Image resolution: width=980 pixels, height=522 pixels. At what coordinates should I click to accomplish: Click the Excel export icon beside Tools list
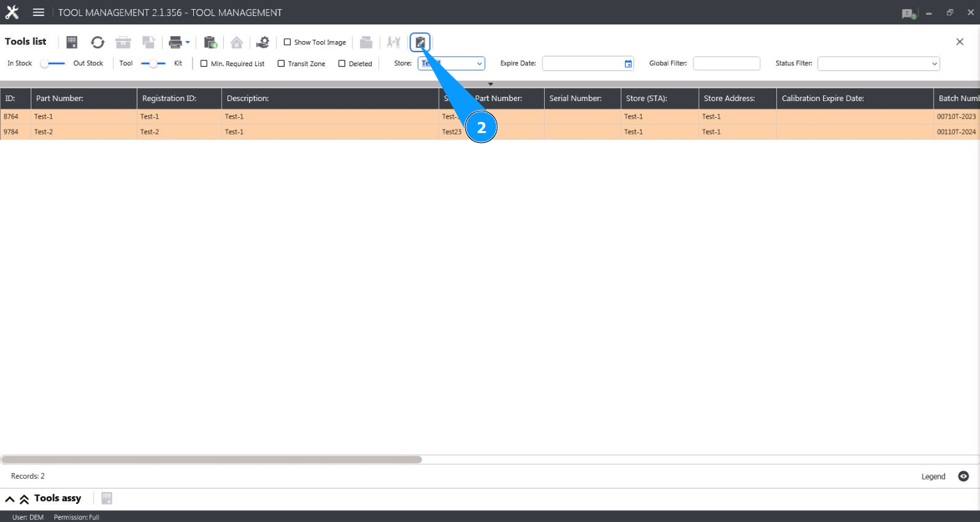click(x=72, y=43)
